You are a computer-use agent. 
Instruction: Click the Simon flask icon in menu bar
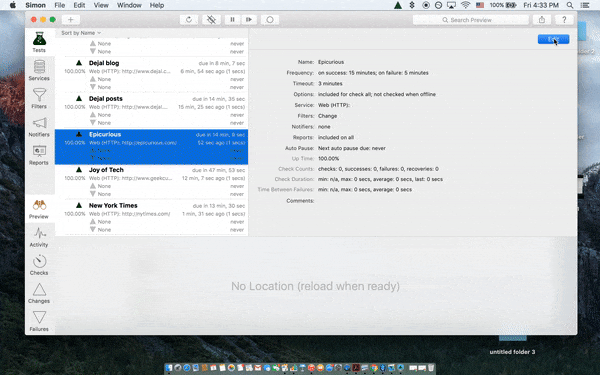pyautogui.click(x=398, y=5)
